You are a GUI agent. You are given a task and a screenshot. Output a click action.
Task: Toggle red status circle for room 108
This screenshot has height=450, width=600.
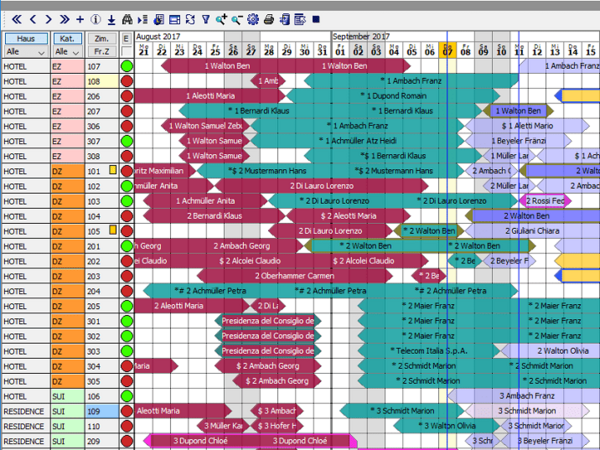coord(127,82)
